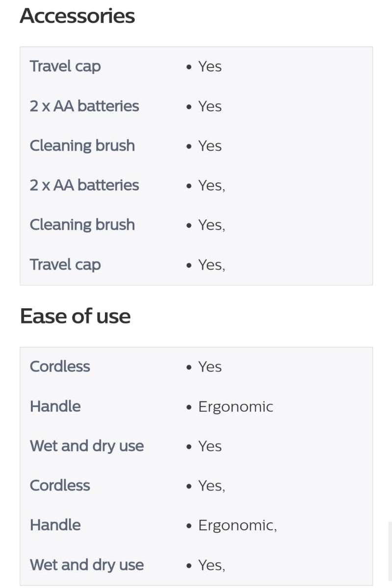Select the first Cleaning brush label
392x588 pixels.
pos(82,146)
